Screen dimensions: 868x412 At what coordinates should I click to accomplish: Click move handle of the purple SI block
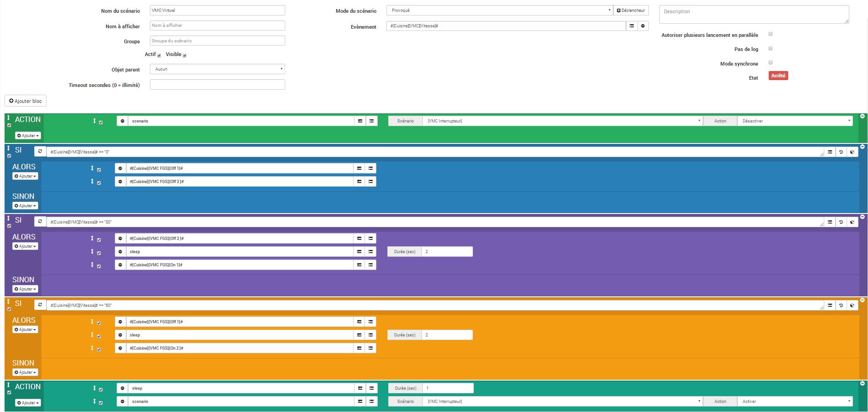click(x=9, y=219)
